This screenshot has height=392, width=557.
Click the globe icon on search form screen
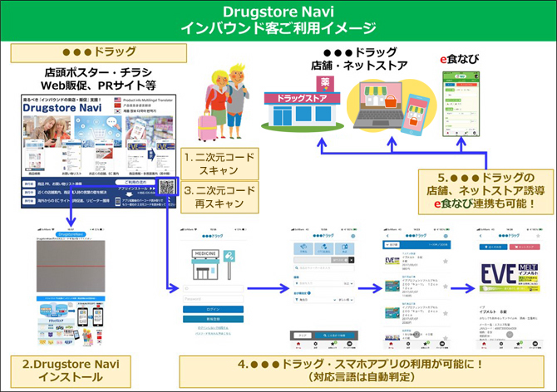coord(353,236)
